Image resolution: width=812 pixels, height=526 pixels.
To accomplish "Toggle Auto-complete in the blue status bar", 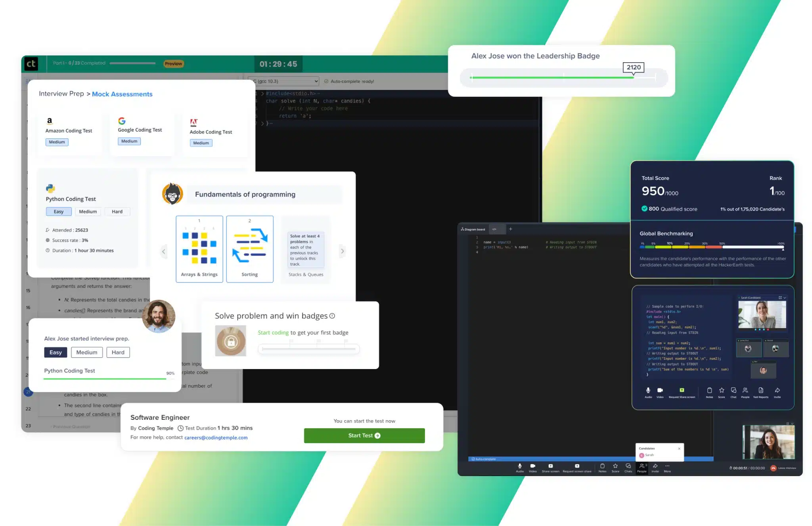I will coord(483,459).
